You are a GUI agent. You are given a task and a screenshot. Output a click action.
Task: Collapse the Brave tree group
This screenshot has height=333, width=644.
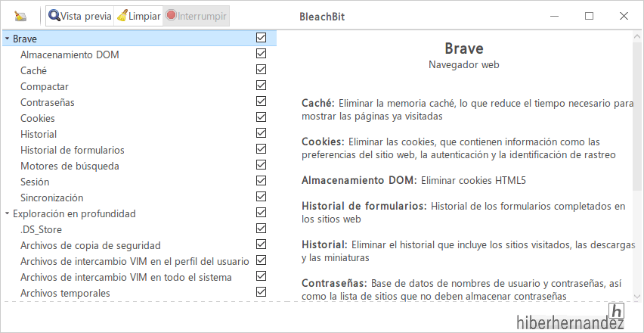[7, 39]
